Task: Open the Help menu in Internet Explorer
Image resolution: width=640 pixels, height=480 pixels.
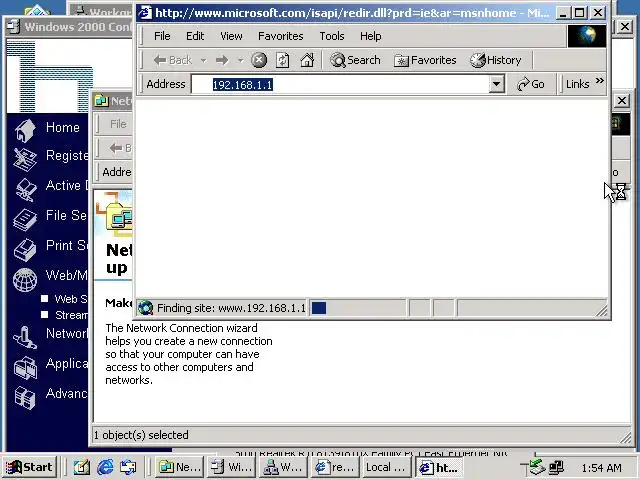Action: point(371,36)
